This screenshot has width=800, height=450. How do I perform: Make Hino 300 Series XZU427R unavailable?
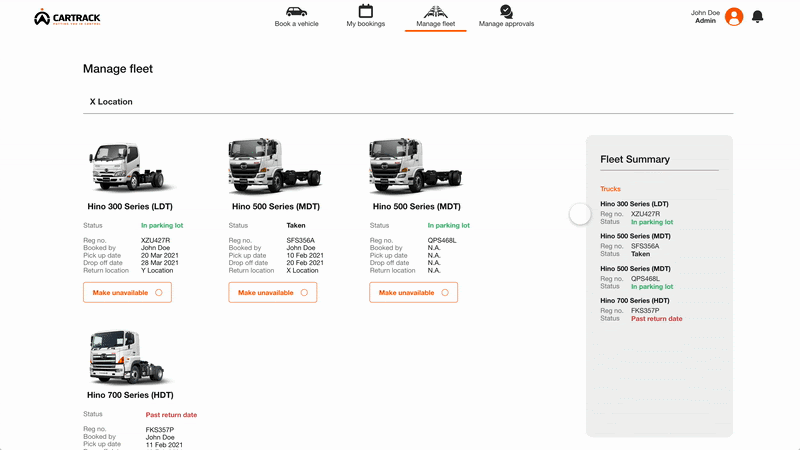128,292
